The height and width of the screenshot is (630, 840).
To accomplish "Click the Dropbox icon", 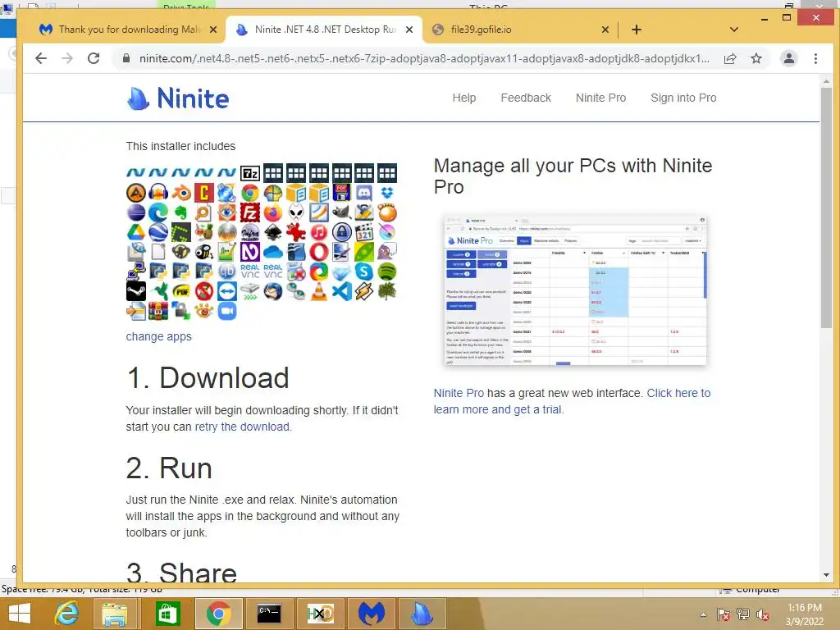I will (x=387, y=192).
